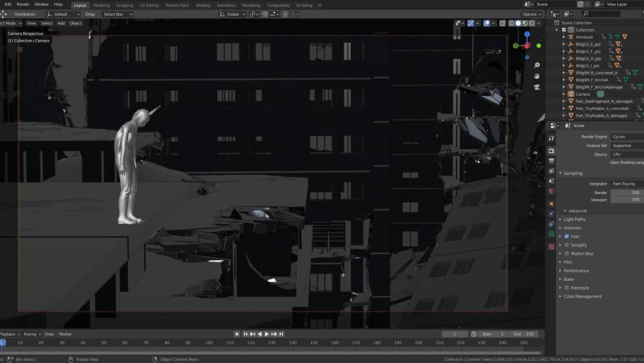Viewport: 644px width, 363px height.
Task: Open the Feature Set Supported dropdown
Action: click(x=627, y=146)
